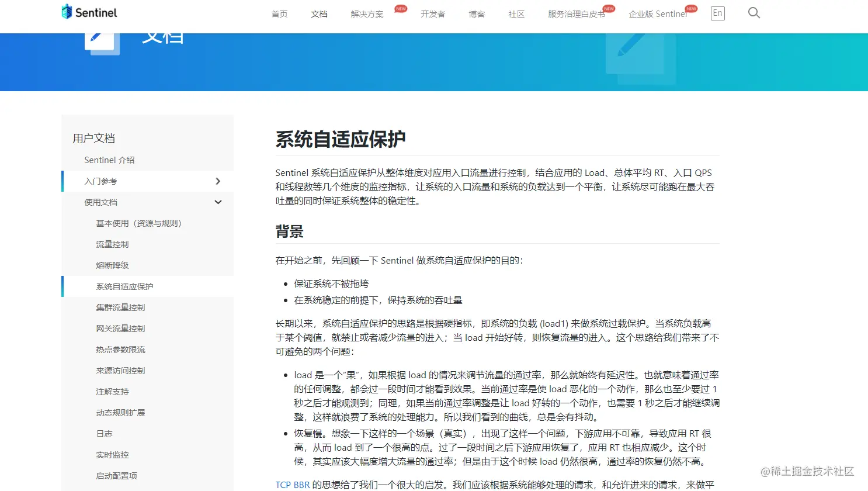Collapse the 使用文档 chevron
Image resolution: width=868 pixels, height=491 pixels.
(218, 202)
